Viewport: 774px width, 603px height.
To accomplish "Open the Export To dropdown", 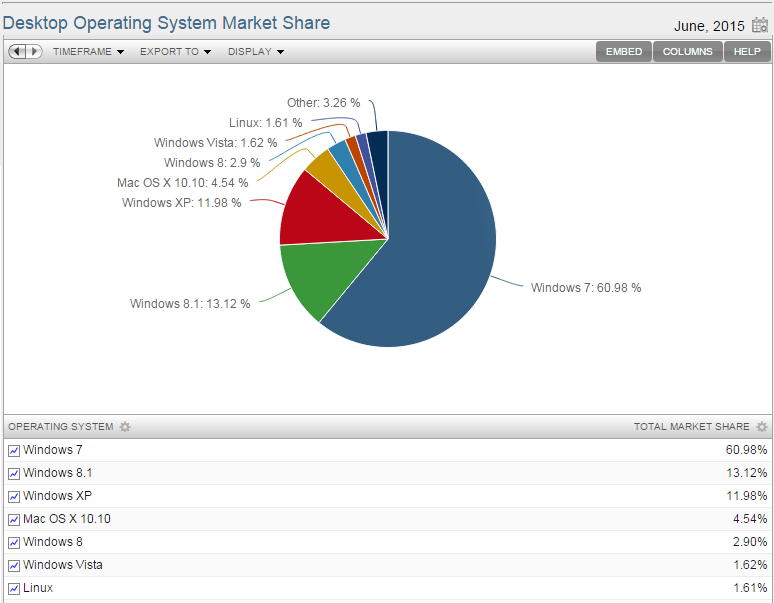I will 175,52.
